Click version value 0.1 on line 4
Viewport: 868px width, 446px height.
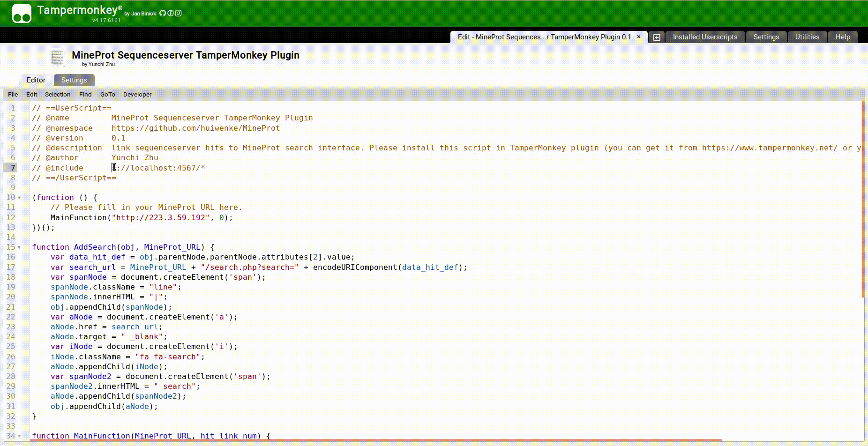tap(119, 138)
